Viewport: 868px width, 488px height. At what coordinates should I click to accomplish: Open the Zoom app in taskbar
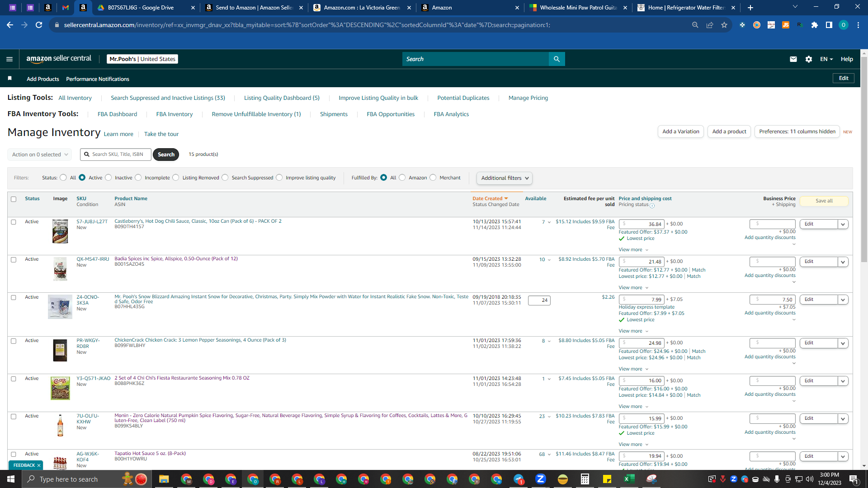541,479
